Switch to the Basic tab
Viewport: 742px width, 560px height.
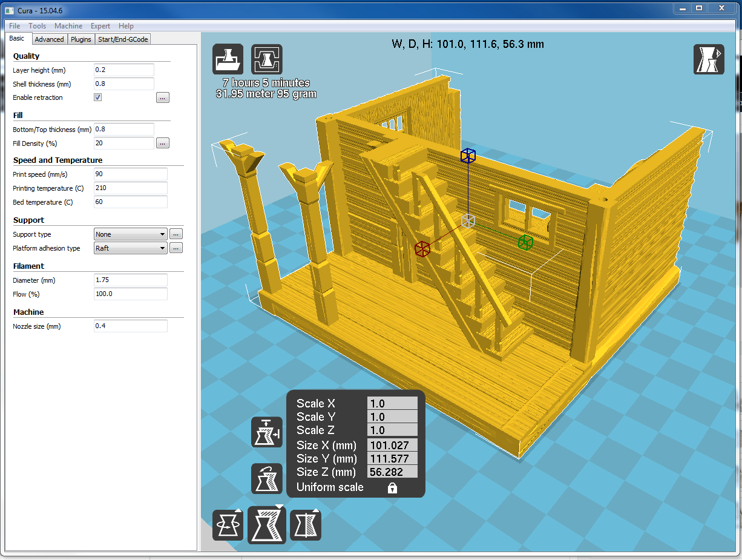pos(17,39)
